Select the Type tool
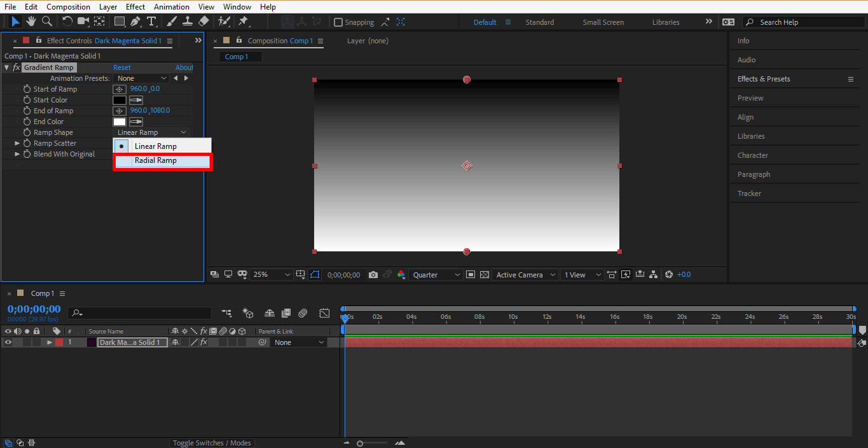The image size is (868, 448). coord(151,22)
